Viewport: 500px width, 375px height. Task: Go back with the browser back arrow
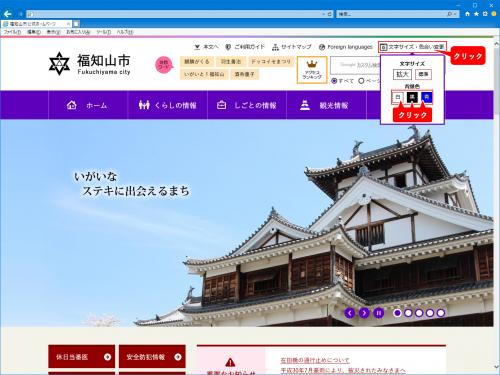[7, 14]
